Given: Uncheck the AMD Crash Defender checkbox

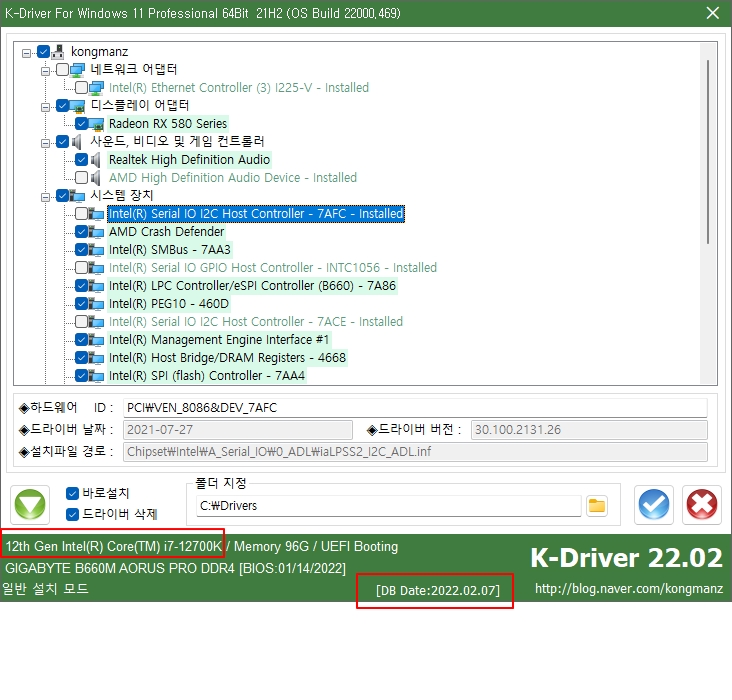Looking at the screenshot, I should [x=81, y=232].
